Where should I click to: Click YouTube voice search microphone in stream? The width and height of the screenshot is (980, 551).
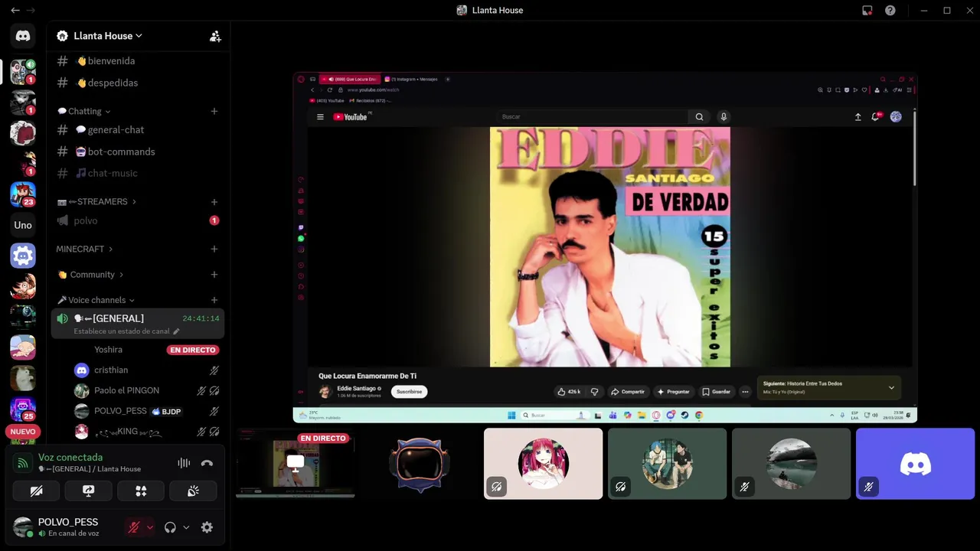point(724,117)
